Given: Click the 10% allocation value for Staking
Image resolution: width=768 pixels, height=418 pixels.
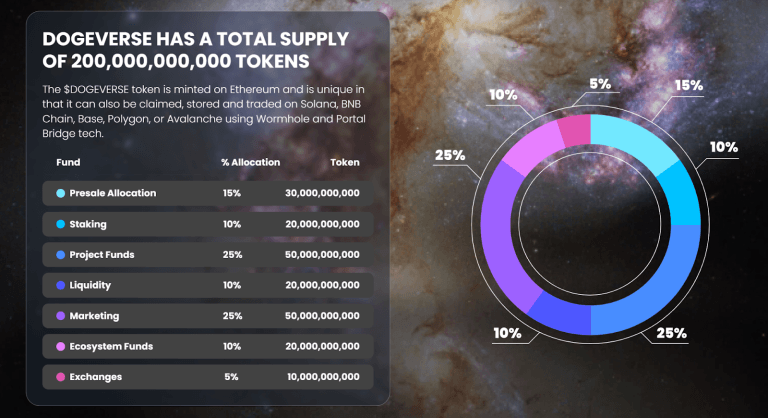Looking at the screenshot, I should pyautogui.click(x=232, y=224).
